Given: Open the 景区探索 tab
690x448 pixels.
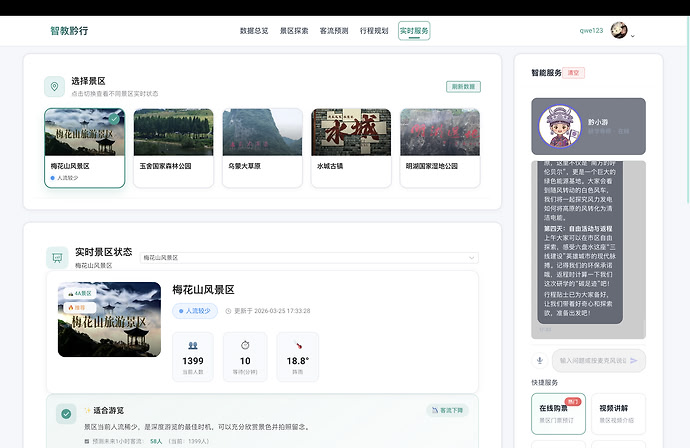Looking at the screenshot, I should 294,31.
